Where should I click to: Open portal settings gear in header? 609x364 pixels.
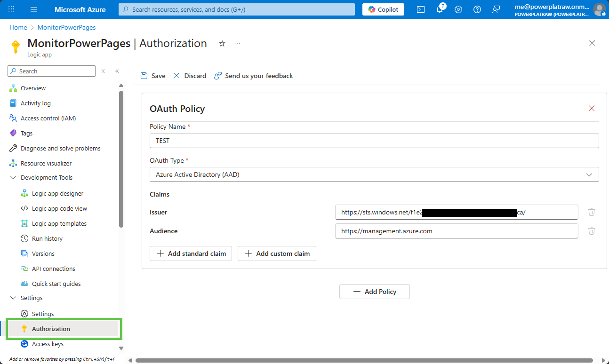tap(458, 9)
